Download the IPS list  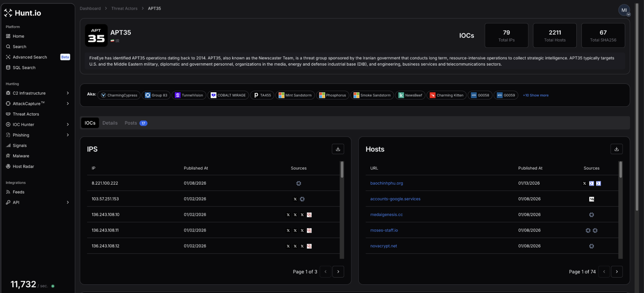pos(338,149)
